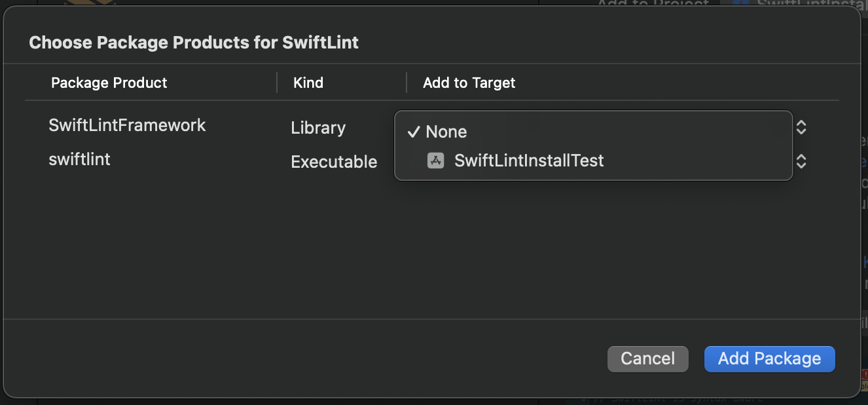Screen dimensions: 868x405
Task: Click the Package Product column header
Action: pos(109,83)
